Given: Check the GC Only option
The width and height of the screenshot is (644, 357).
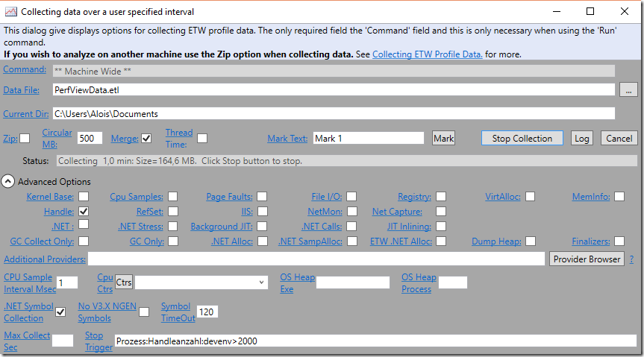Looking at the screenshot, I should click(x=173, y=241).
